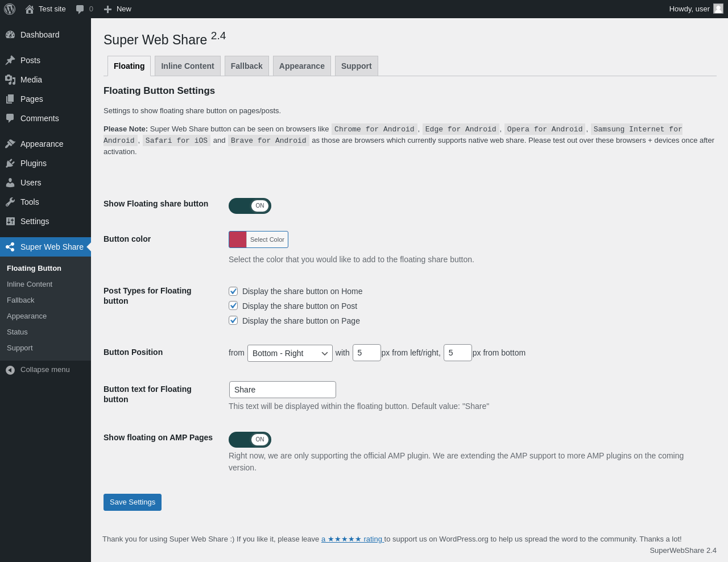This screenshot has height=562, width=728.
Task: Click the Super Web Share menu label
Action: (x=52, y=247)
